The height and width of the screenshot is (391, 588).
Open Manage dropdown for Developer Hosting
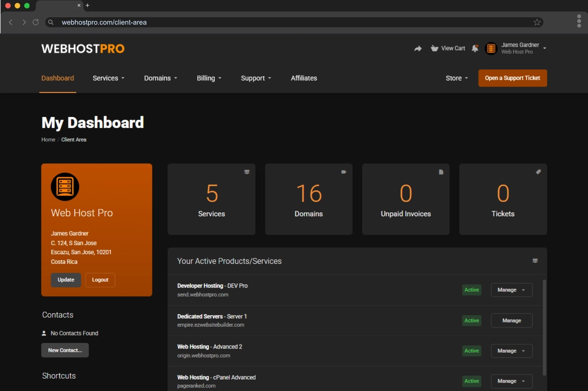click(512, 290)
